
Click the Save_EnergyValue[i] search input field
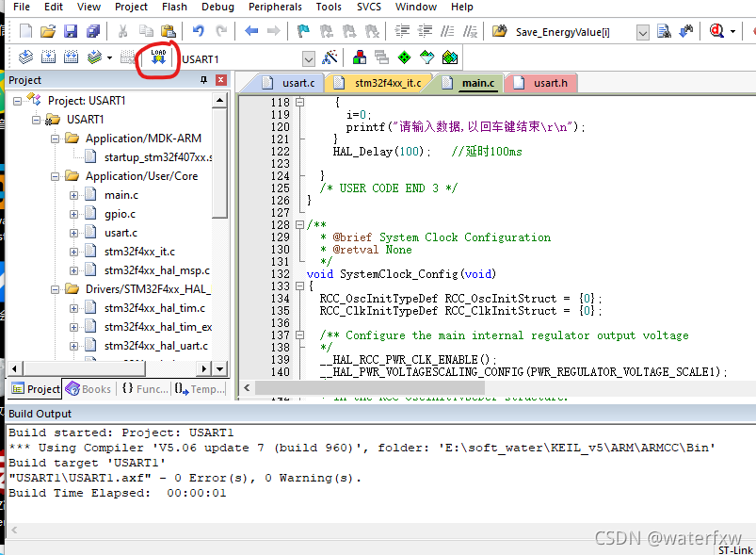[573, 33]
